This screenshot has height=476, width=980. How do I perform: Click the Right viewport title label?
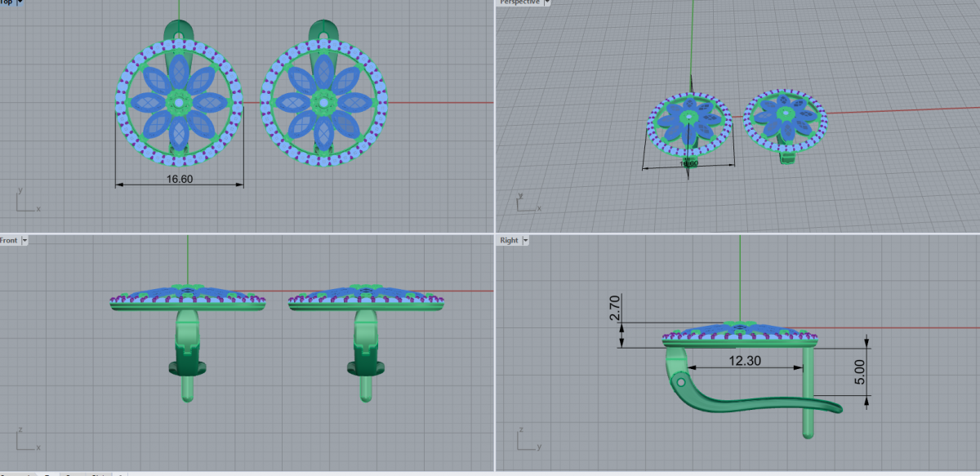point(509,240)
